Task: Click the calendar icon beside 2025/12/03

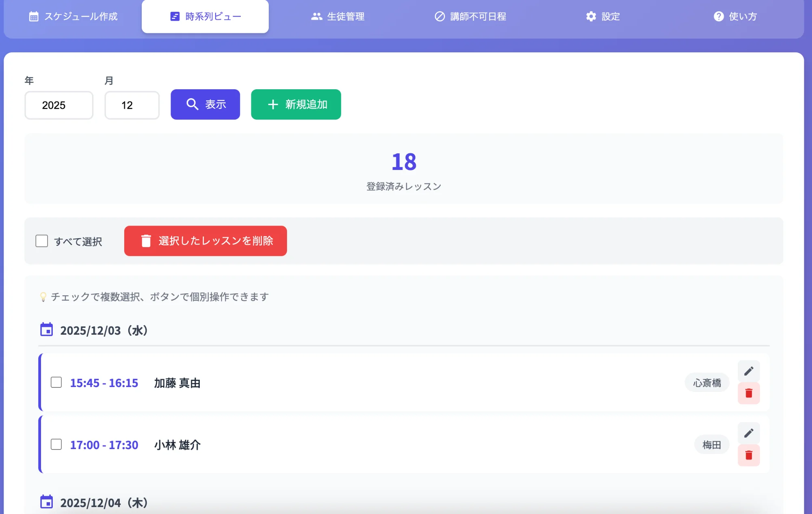Action: tap(46, 329)
